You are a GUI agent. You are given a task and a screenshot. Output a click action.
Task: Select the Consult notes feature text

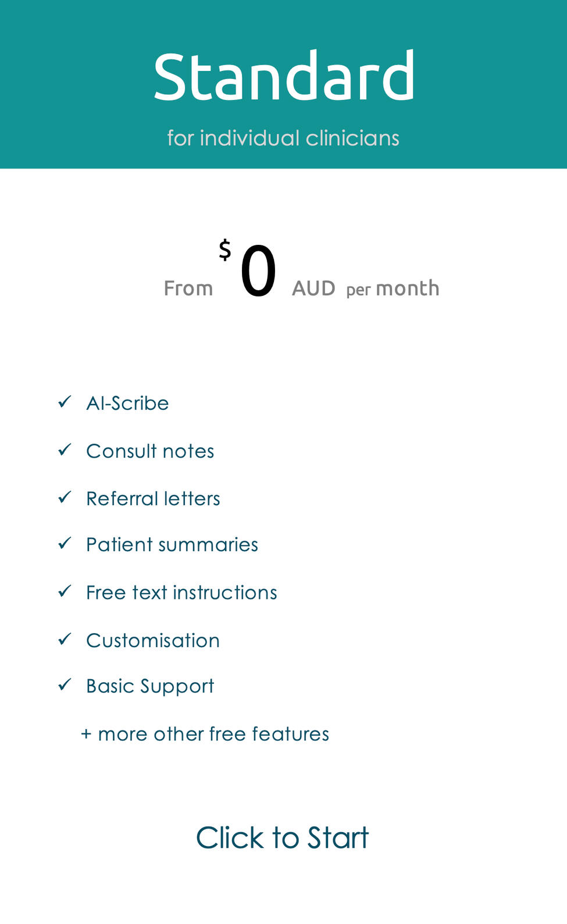150,451
